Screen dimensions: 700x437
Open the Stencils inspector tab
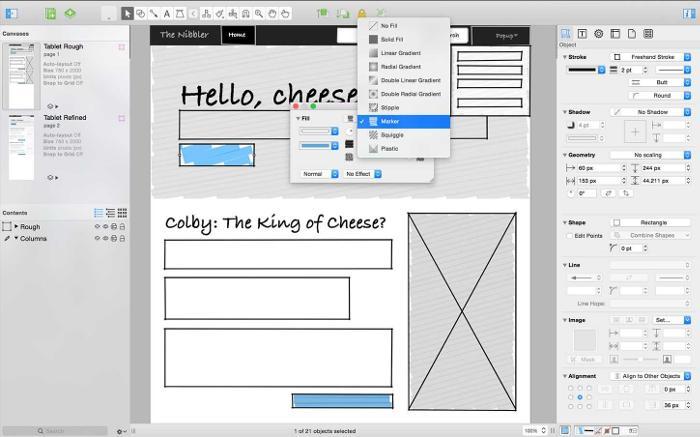coord(648,33)
